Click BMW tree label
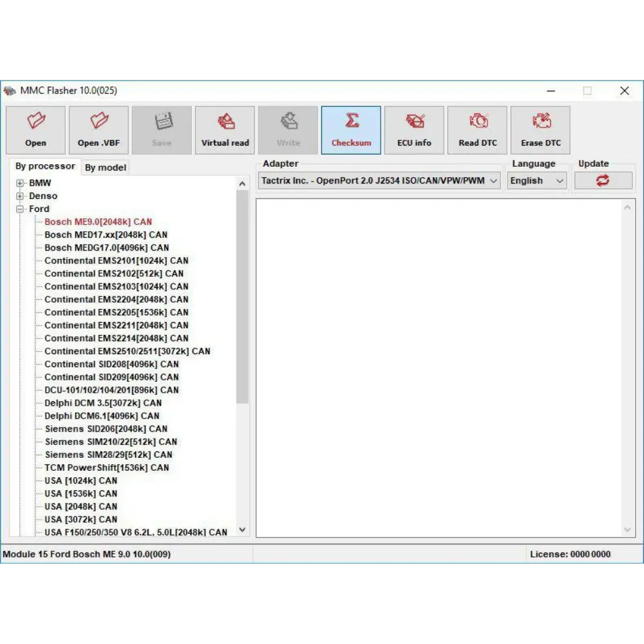 40,183
